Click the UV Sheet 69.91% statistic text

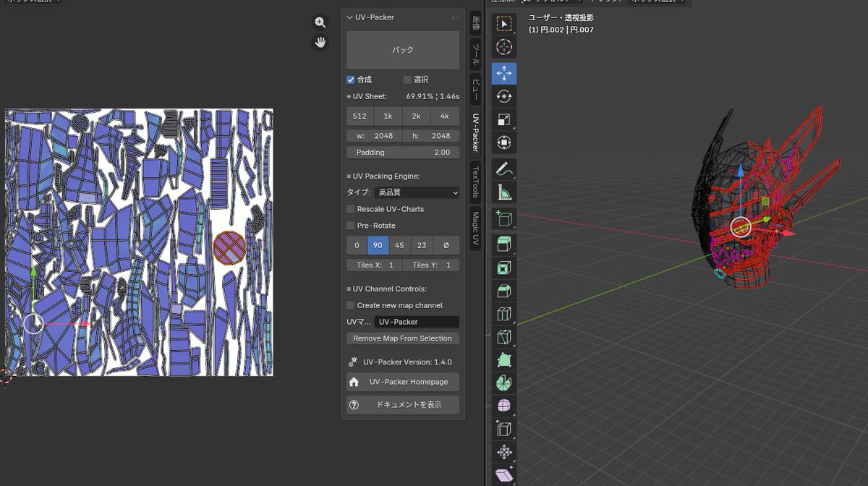pos(433,96)
